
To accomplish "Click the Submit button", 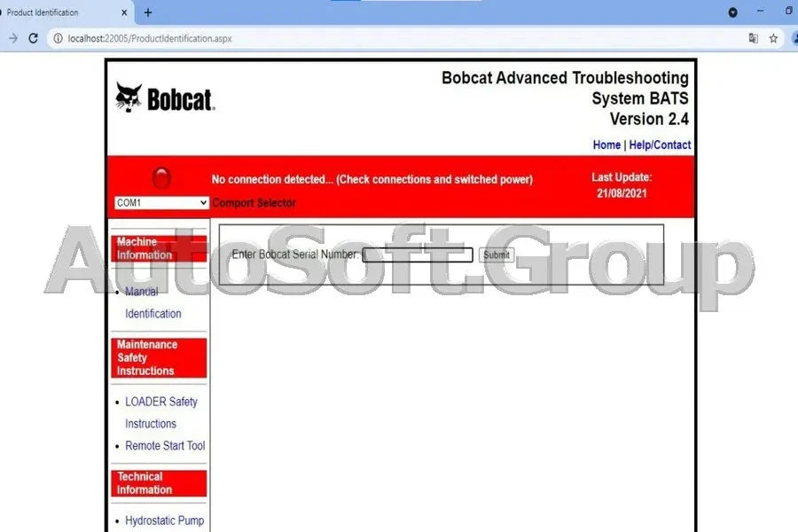I will pyautogui.click(x=497, y=254).
